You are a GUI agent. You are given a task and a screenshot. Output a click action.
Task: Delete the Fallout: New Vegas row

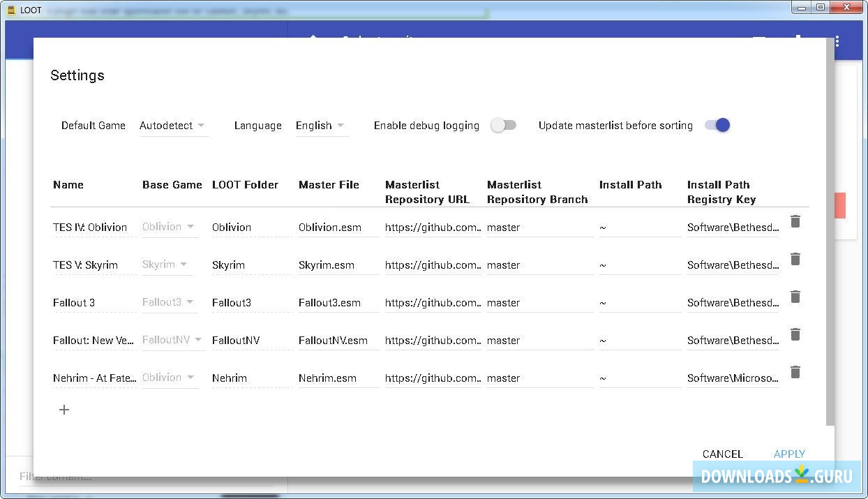pos(795,335)
